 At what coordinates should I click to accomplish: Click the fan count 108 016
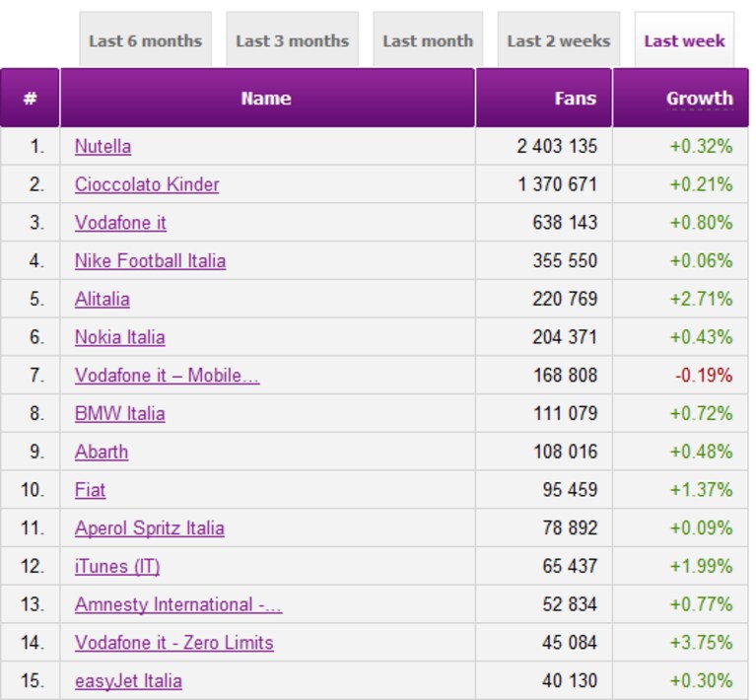(x=565, y=452)
